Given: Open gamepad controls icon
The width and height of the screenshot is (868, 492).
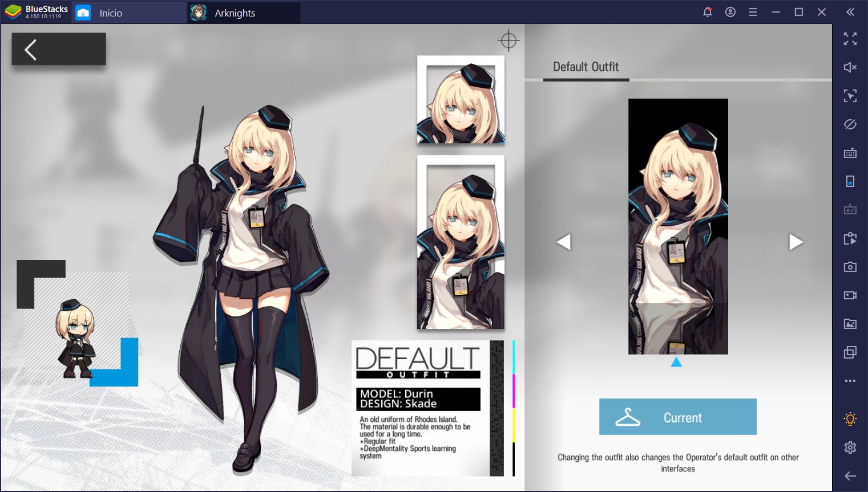Looking at the screenshot, I should click(850, 210).
